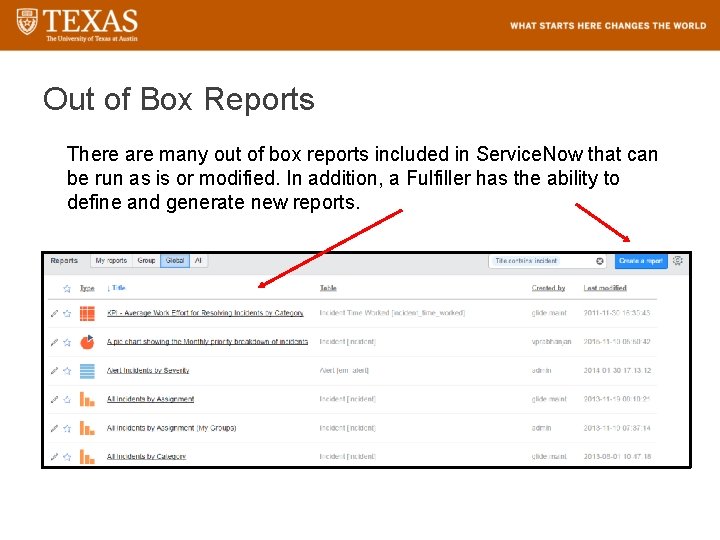720x540 pixels.
Task: Sort by the Type column header
Action: coord(87,288)
